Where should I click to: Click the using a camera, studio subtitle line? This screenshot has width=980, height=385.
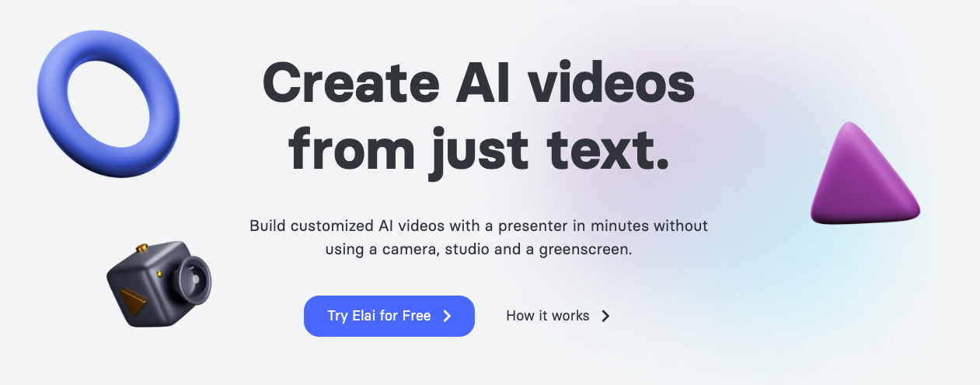tap(479, 250)
